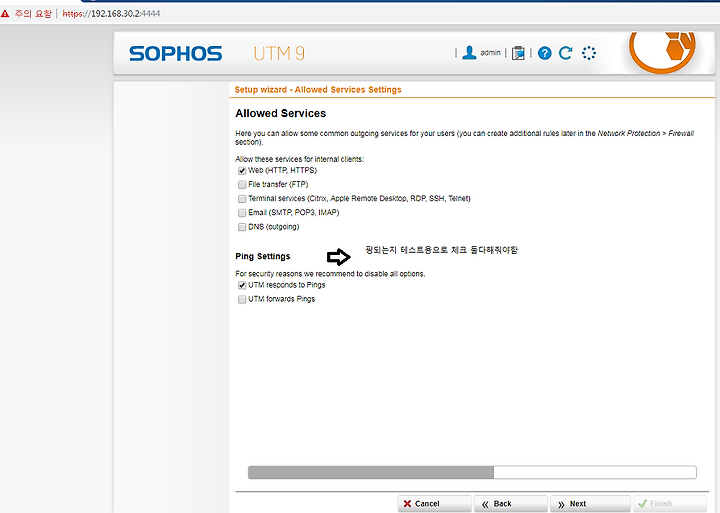Click the greyed-out Finish button
This screenshot has height=513, width=720.
pos(670,504)
